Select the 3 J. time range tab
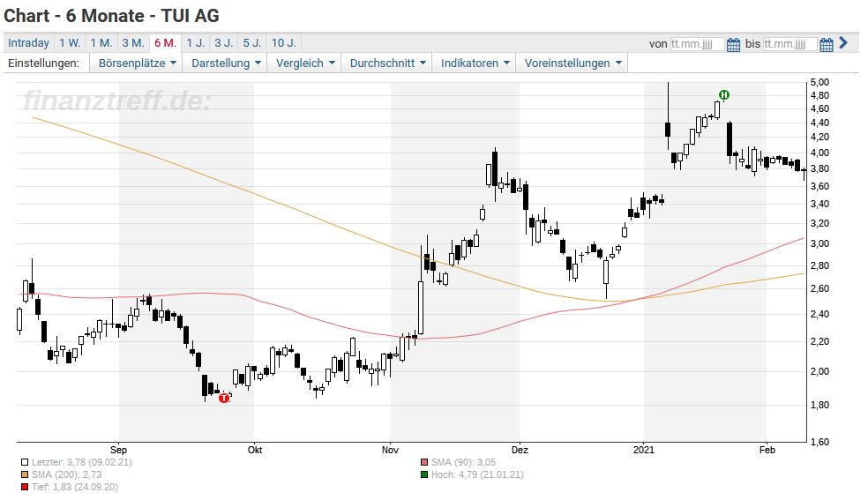The image size is (868, 500). click(x=224, y=43)
